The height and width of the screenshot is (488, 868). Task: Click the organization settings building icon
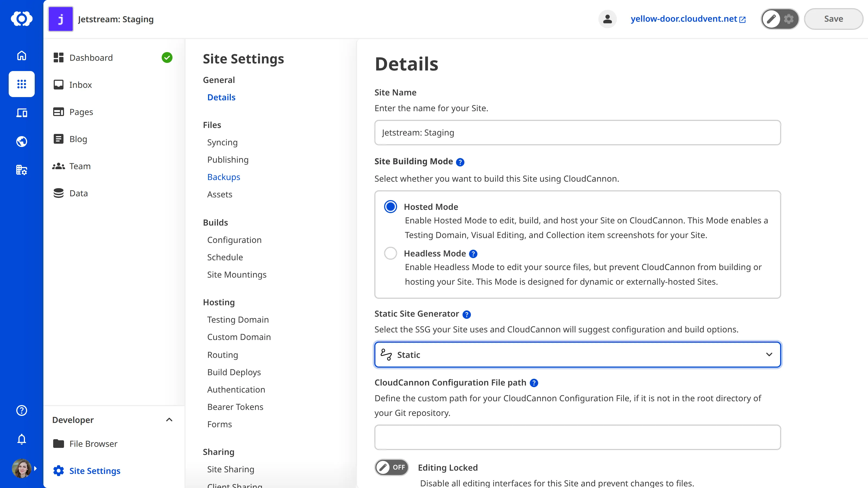coord(22,170)
